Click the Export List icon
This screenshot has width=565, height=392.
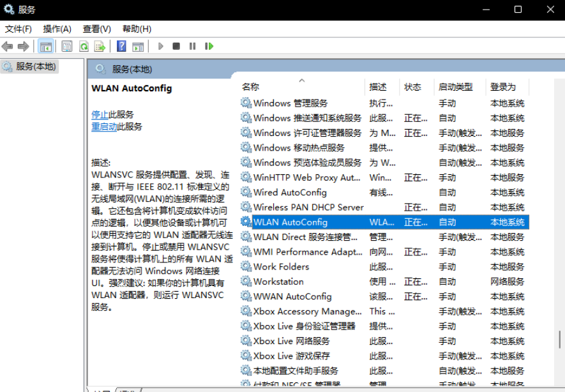coord(101,46)
